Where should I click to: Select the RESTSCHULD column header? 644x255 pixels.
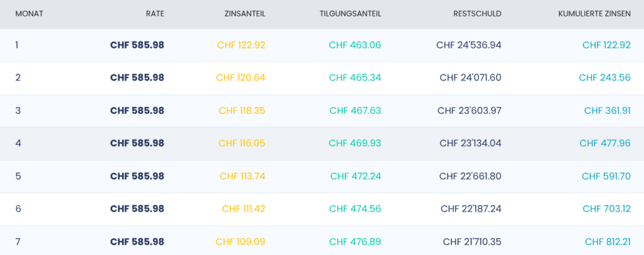click(477, 14)
